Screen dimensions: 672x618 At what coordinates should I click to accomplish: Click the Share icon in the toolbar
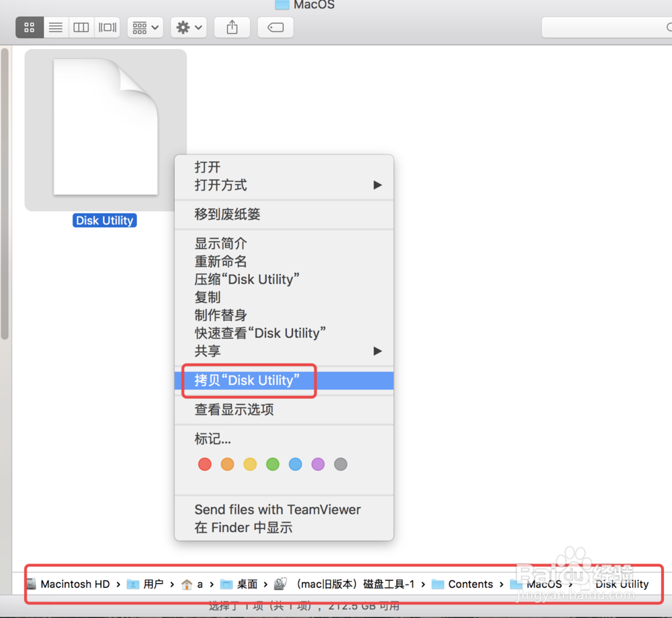232,27
